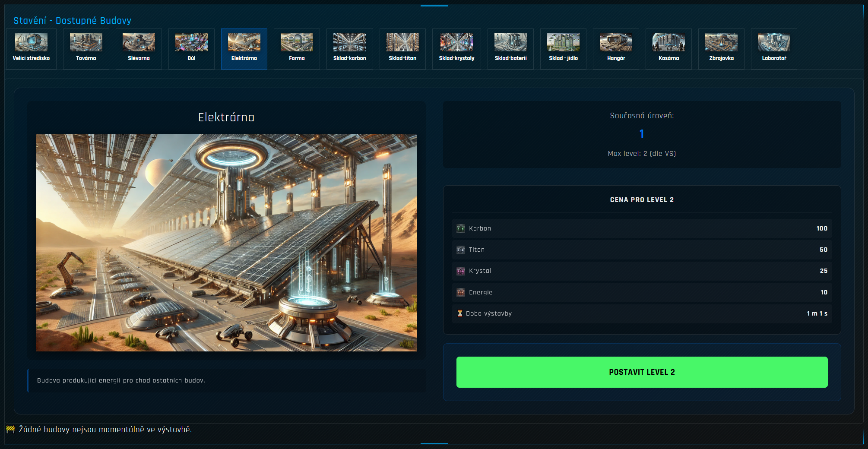Switch to the Kasárna building
868x449 pixels.
(x=668, y=48)
